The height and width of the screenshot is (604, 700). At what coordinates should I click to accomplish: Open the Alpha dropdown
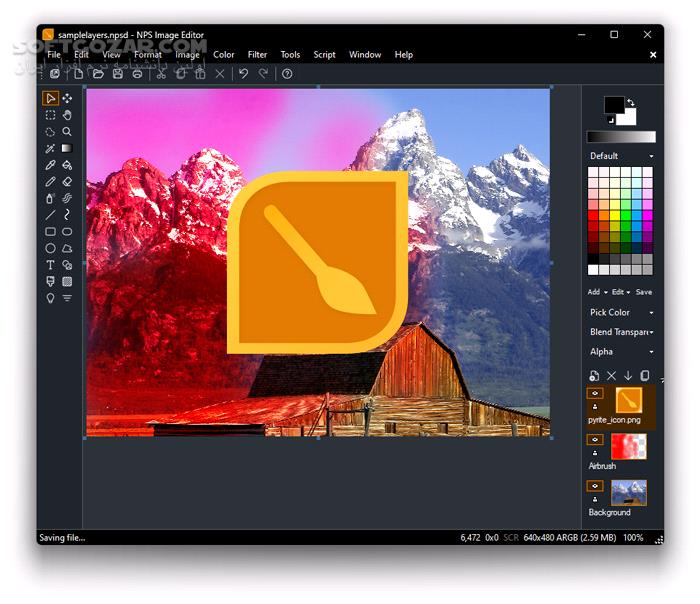click(x=621, y=352)
